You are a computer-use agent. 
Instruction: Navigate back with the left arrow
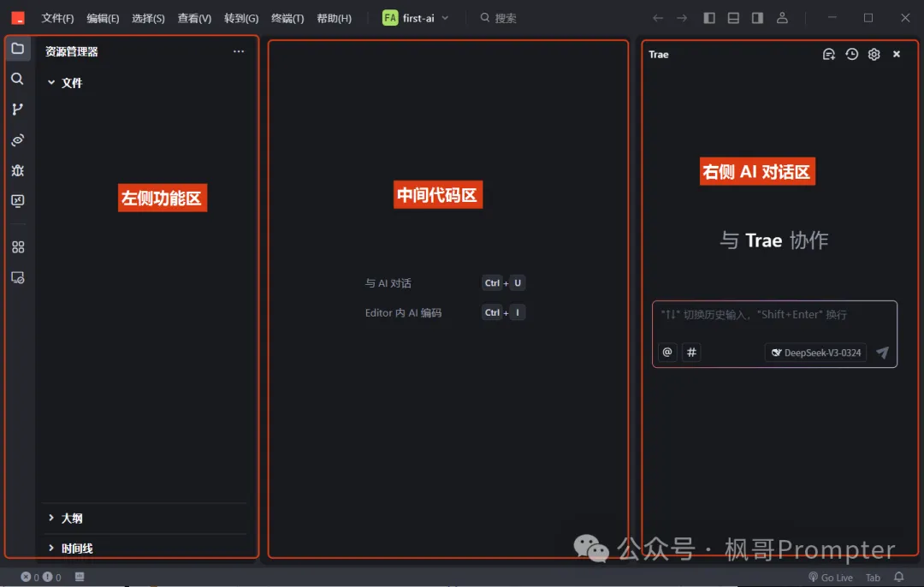pyautogui.click(x=658, y=18)
